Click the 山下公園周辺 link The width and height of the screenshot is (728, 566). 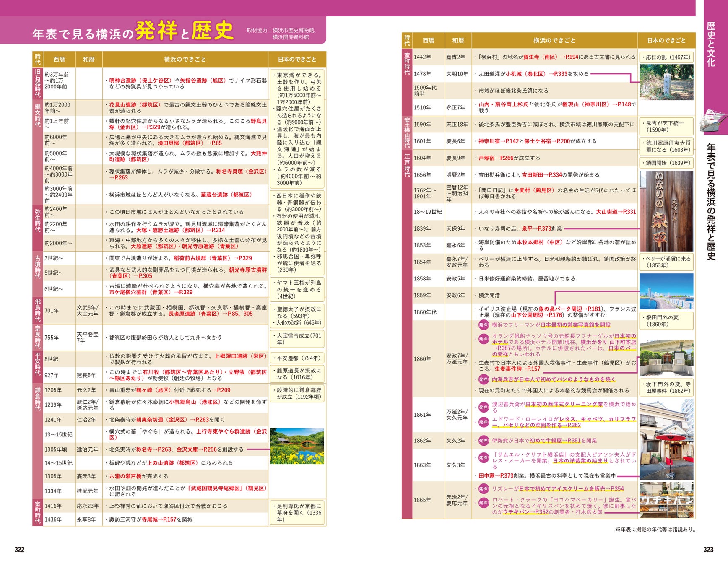[527, 315]
